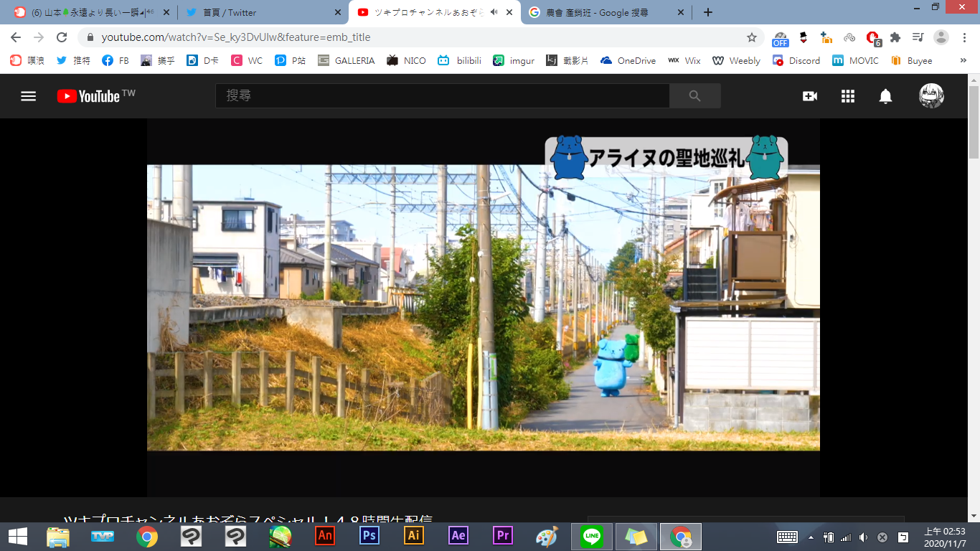Viewport: 980px width, 551px height.
Task: Open File Explorer from the taskbar
Action: click(x=58, y=536)
